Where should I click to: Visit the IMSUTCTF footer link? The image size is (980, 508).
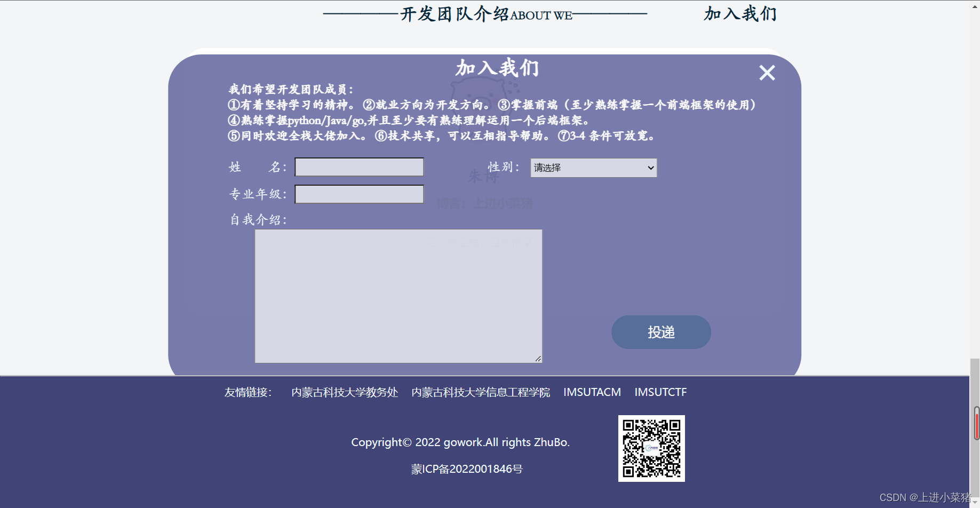tap(660, 392)
